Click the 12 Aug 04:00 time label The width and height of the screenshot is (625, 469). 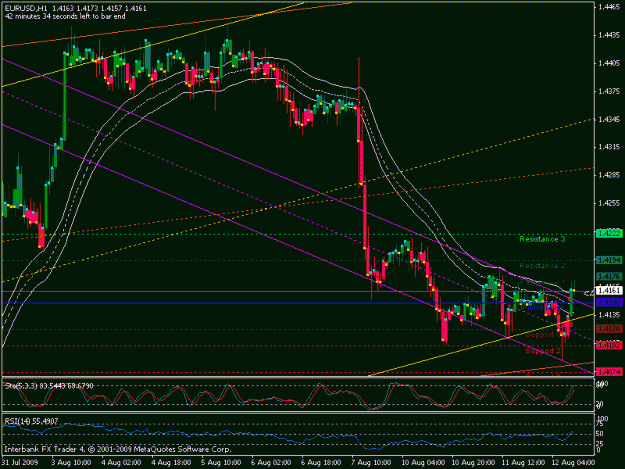tap(573, 463)
